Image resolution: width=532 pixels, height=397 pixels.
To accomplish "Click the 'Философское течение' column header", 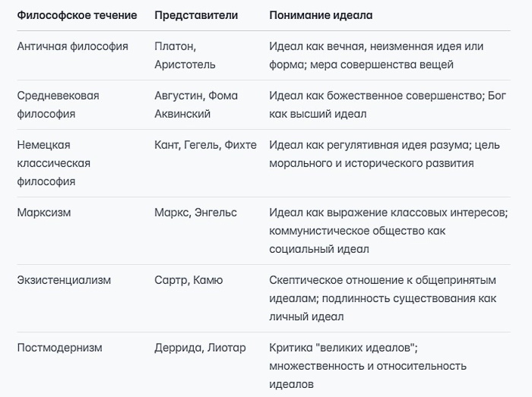I will click(x=77, y=15).
